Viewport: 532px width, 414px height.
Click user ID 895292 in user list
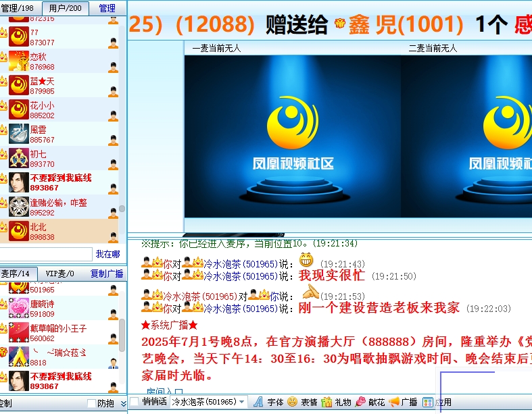pos(42,213)
